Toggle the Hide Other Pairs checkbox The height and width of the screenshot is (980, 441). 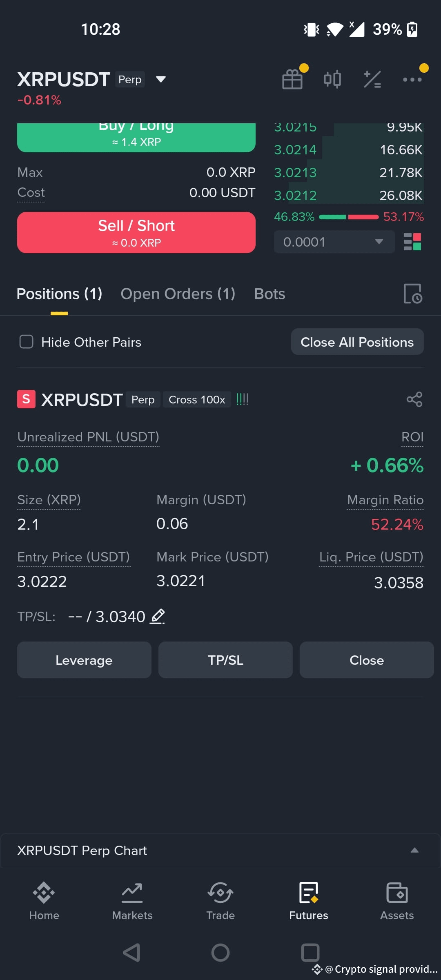pos(27,342)
